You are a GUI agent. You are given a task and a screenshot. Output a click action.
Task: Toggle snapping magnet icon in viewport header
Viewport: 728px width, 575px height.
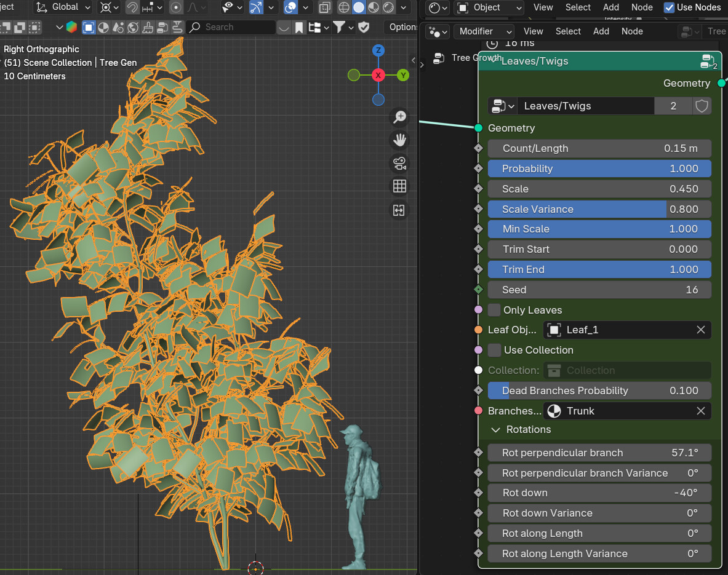132,7
